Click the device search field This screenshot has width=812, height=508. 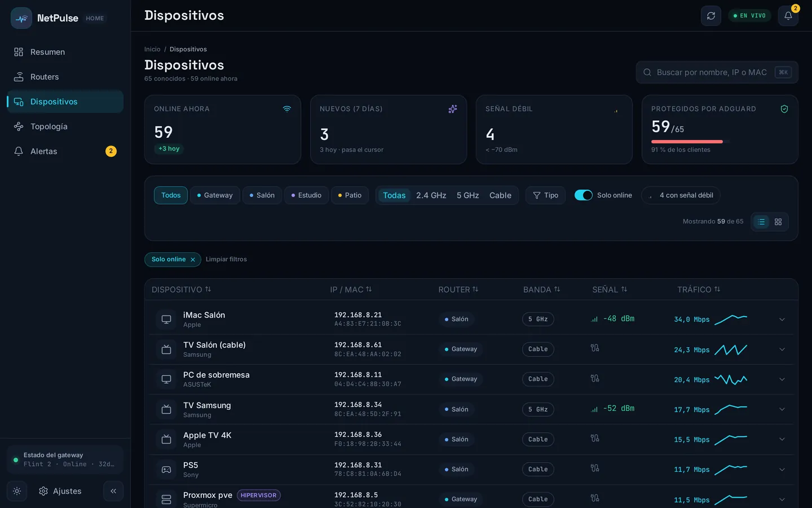point(717,72)
